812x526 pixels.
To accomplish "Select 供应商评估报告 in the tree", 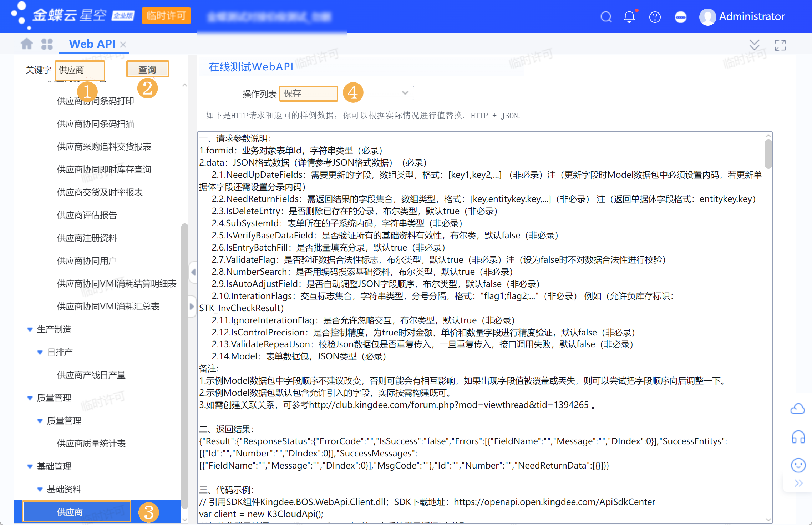I will (87, 215).
